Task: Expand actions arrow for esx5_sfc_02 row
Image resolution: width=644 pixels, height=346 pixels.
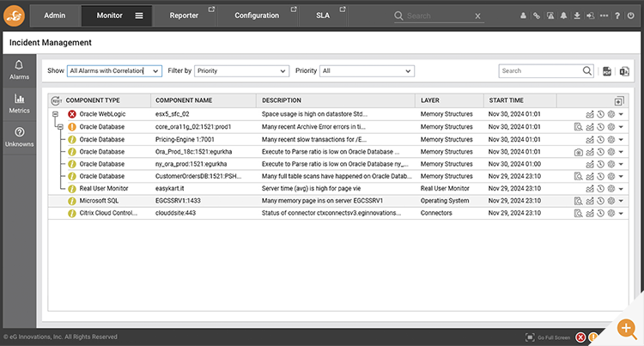Action: pos(621,114)
